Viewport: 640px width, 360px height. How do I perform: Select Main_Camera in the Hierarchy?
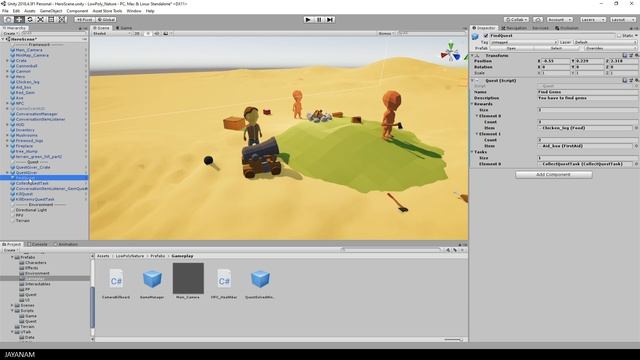click(29, 50)
